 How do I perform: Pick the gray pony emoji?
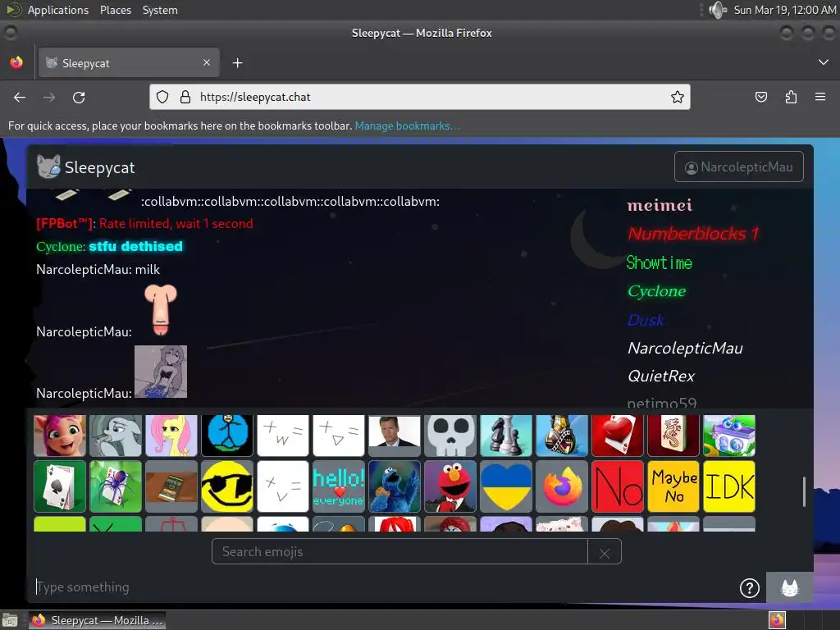click(x=116, y=436)
